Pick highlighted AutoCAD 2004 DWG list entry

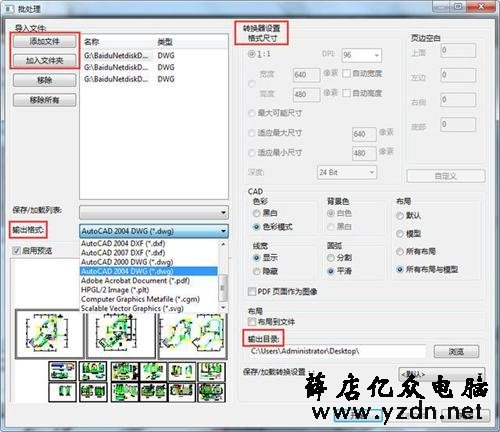click(149, 271)
